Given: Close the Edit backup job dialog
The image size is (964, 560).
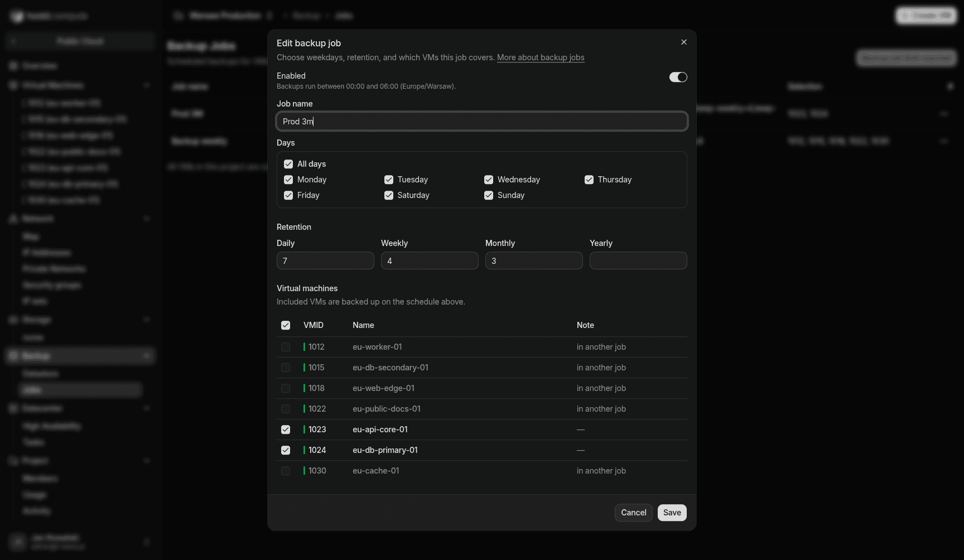Looking at the screenshot, I should [x=683, y=42].
